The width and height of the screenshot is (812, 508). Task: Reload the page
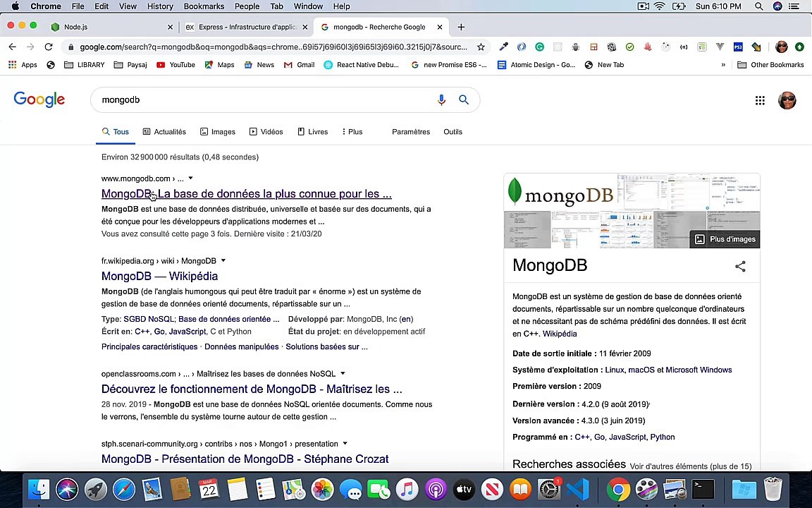(49, 47)
